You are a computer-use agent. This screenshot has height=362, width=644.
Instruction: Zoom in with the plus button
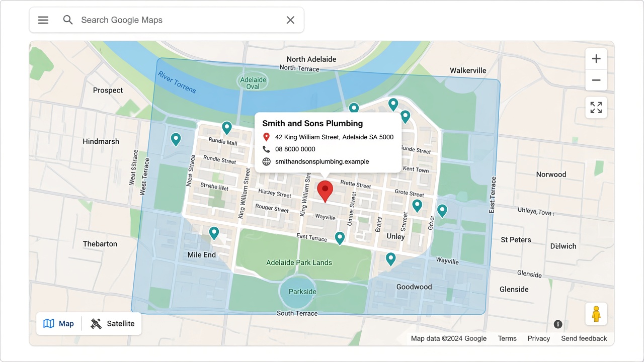(x=596, y=59)
